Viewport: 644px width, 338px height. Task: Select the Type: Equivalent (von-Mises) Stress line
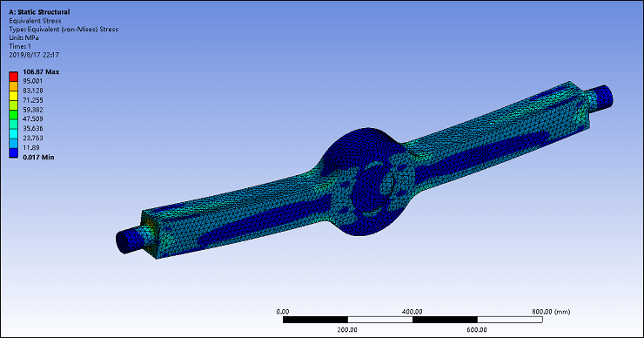click(64, 30)
